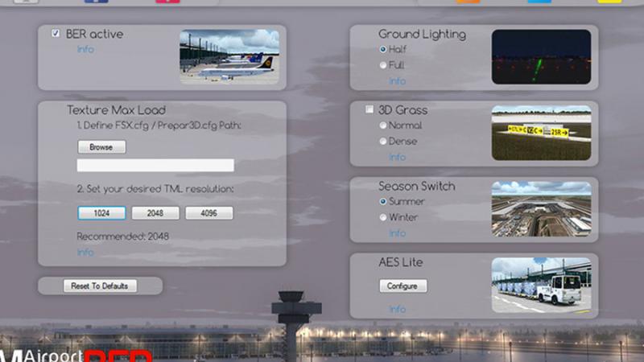Viewport: 644px width, 362px height.
Task: Open the Info link under BER active
Action: tap(85, 49)
